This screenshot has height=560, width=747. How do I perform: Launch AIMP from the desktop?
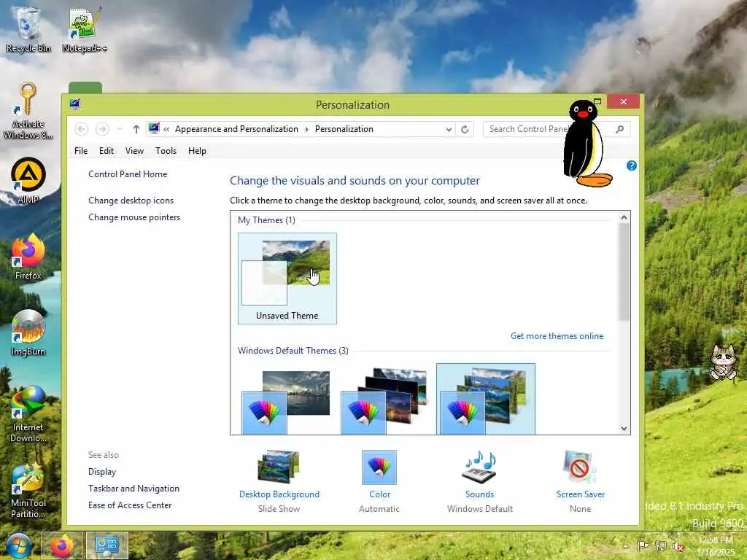point(28,181)
